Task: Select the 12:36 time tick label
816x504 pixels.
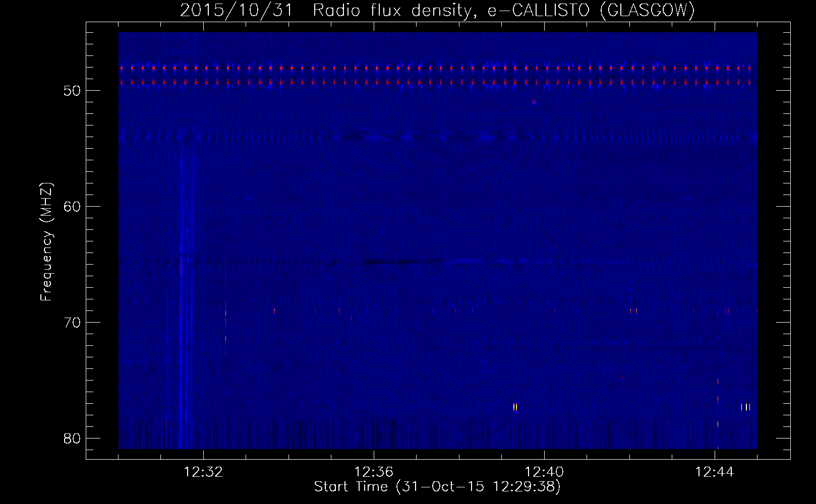Action: pyautogui.click(x=374, y=472)
